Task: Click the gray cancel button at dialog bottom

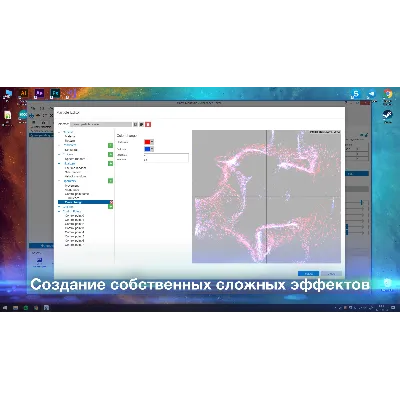Action: point(331,274)
